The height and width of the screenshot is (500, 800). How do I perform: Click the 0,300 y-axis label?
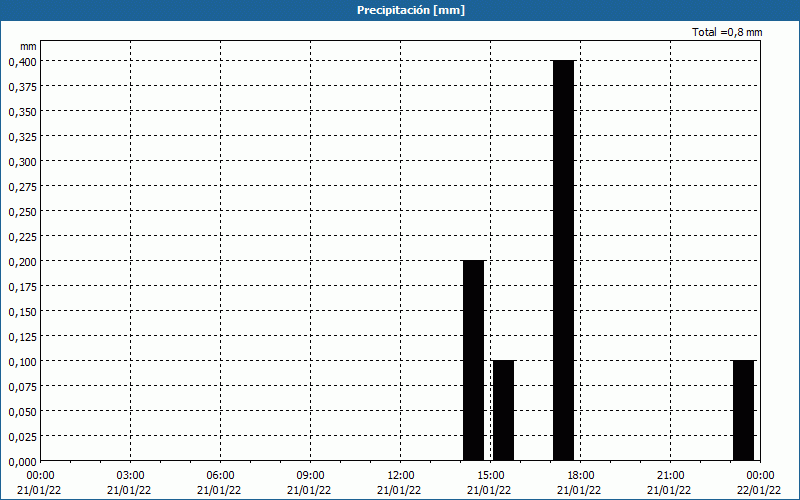point(22,162)
